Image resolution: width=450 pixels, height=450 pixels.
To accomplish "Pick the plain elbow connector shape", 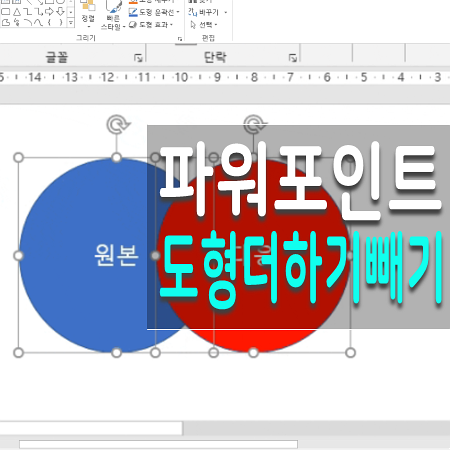I will 28,12.
